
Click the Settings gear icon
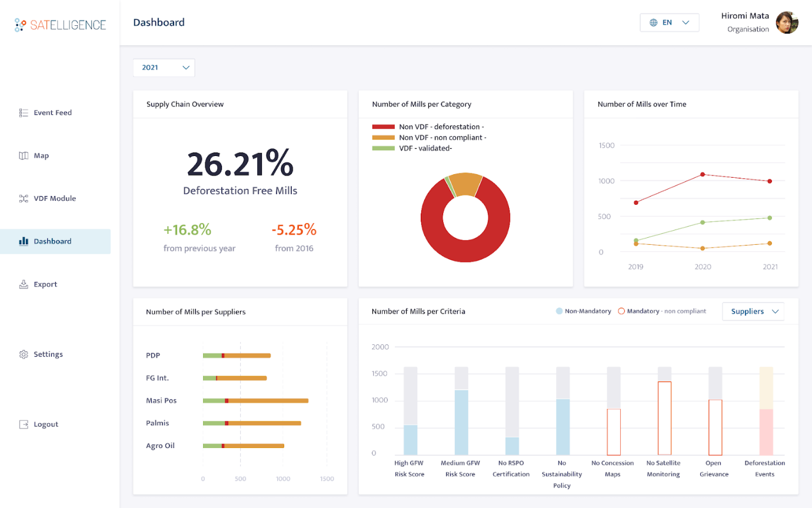coord(24,354)
